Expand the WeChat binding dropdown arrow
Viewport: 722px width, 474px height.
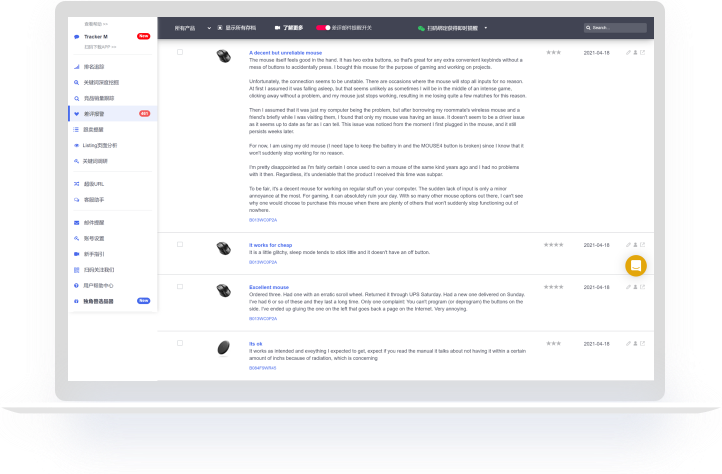486,28
